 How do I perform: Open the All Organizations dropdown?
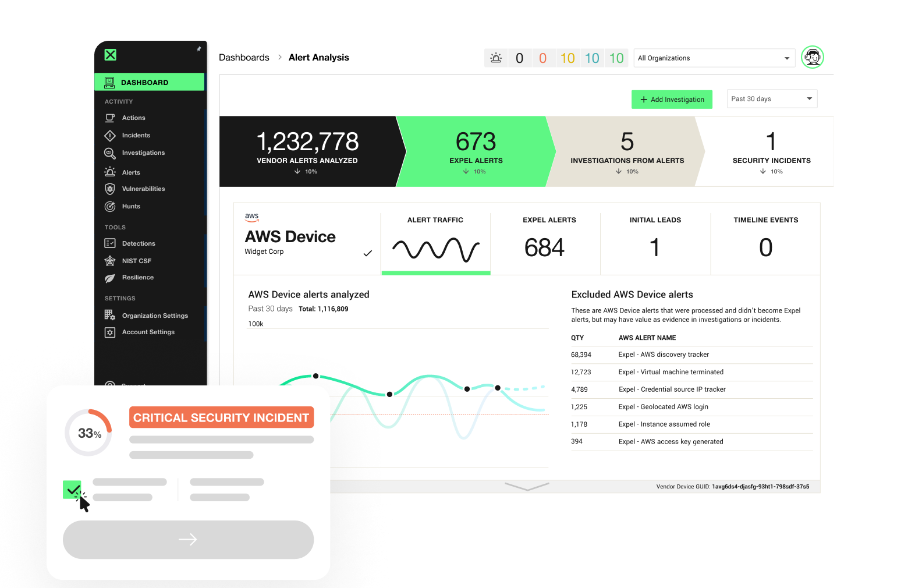714,58
